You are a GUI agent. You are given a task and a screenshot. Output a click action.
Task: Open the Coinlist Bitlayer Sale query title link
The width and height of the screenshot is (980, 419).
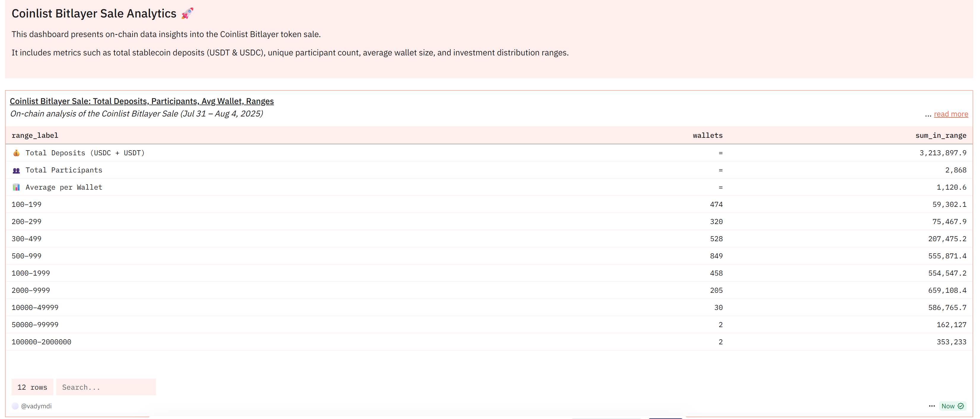(x=141, y=101)
